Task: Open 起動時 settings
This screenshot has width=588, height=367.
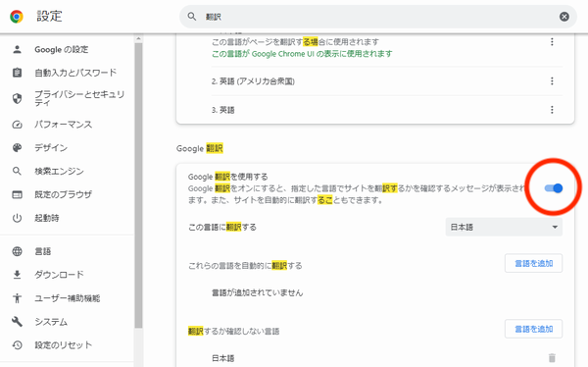Action: (x=47, y=218)
